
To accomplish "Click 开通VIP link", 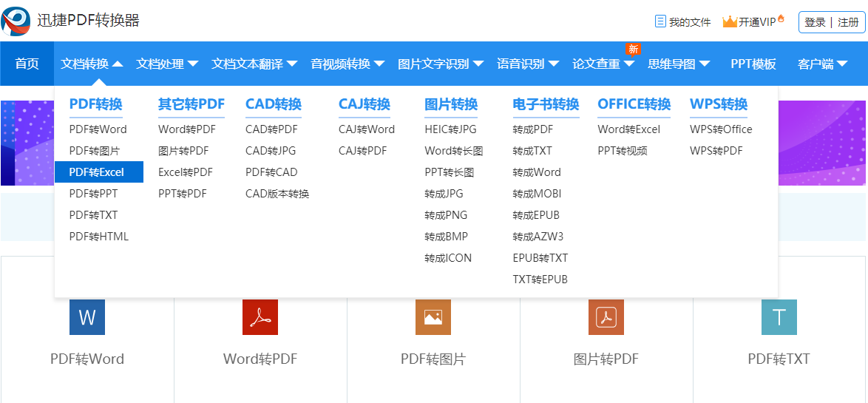I will (757, 22).
